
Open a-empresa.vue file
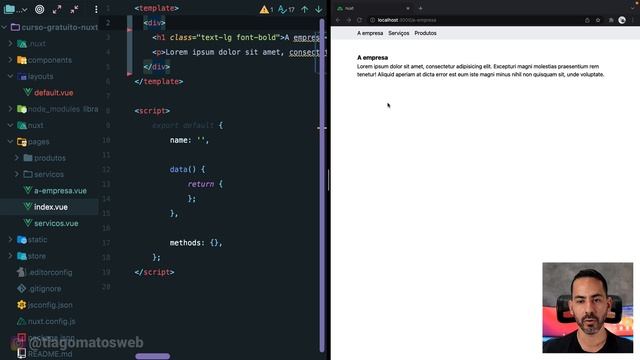(60, 191)
